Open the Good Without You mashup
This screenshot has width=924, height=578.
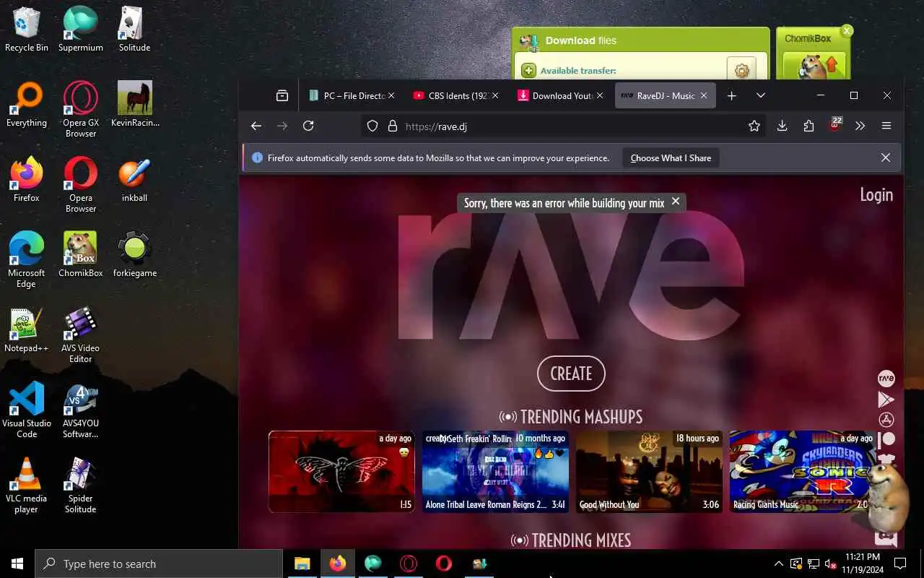click(x=649, y=471)
